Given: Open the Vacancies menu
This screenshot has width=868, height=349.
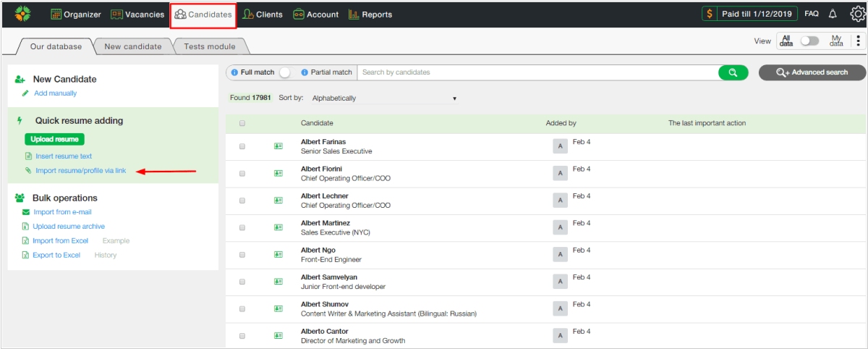Looking at the screenshot, I should click(x=137, y=14).
